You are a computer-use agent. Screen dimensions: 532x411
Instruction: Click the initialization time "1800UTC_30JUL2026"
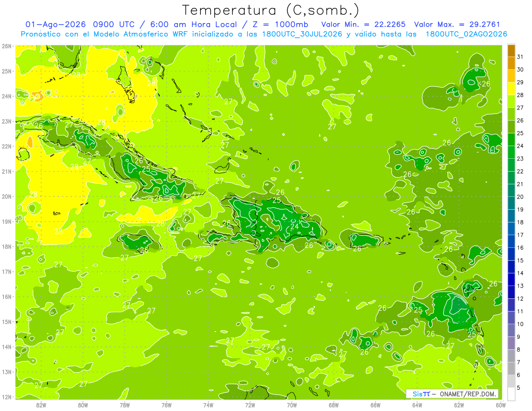point(301,34)
